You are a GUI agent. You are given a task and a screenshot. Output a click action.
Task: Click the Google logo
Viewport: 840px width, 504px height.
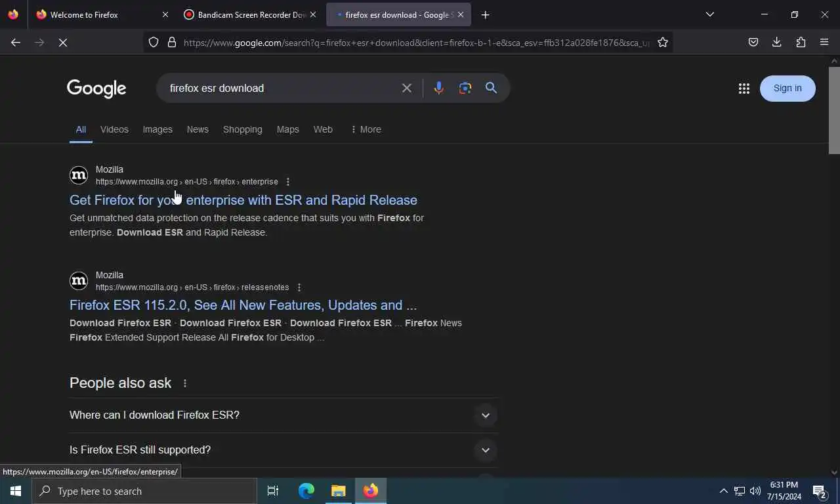[x=96, y=89]
